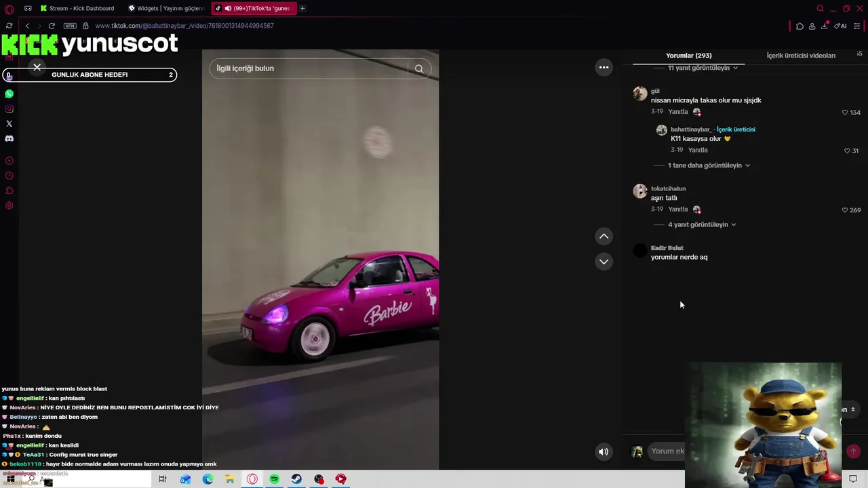The image size is (868, 488).
Task: Open History from sidebar clock icon
Action: pos(9,176)
